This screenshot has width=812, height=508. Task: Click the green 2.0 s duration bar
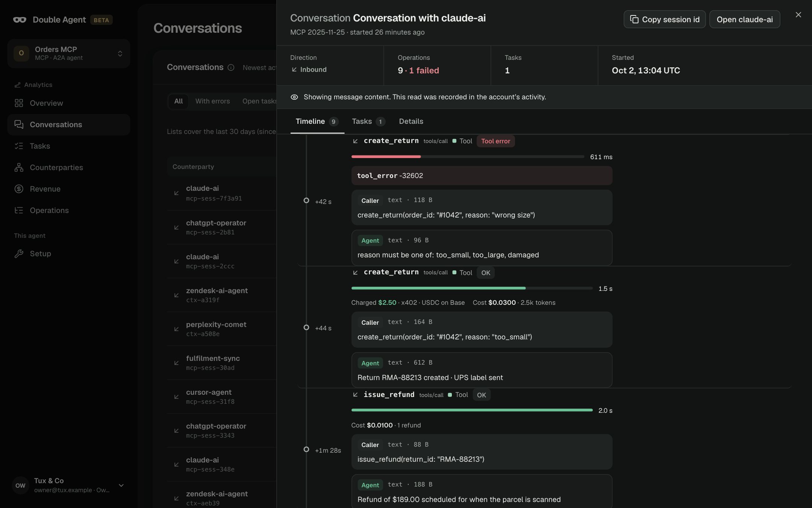[472, 410]
